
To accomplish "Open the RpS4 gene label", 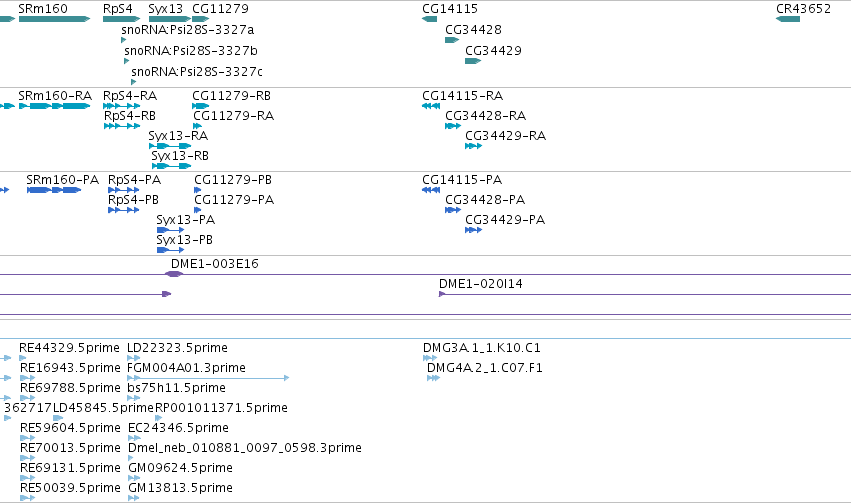I will [118, 9].
